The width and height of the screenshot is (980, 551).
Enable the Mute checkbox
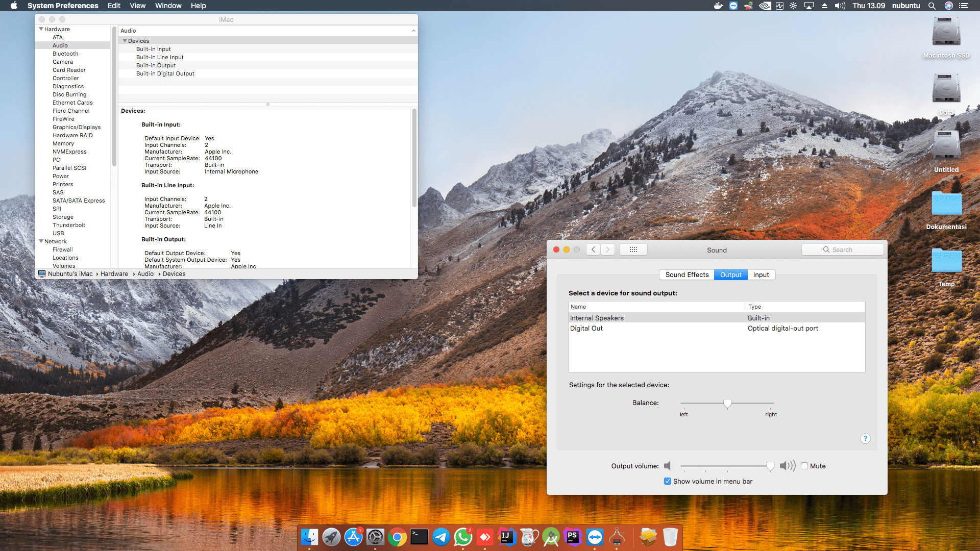[x=805, y=466]
